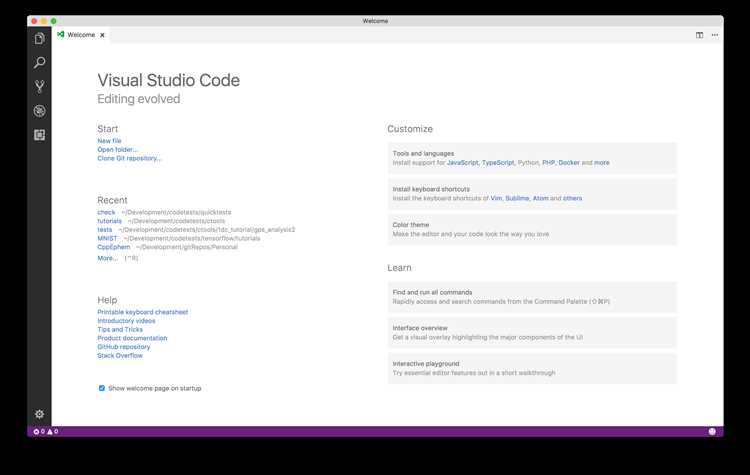Open recent folder tests
Image resolution: width=750 pixels, height=475 pixels.
(105, 230)
